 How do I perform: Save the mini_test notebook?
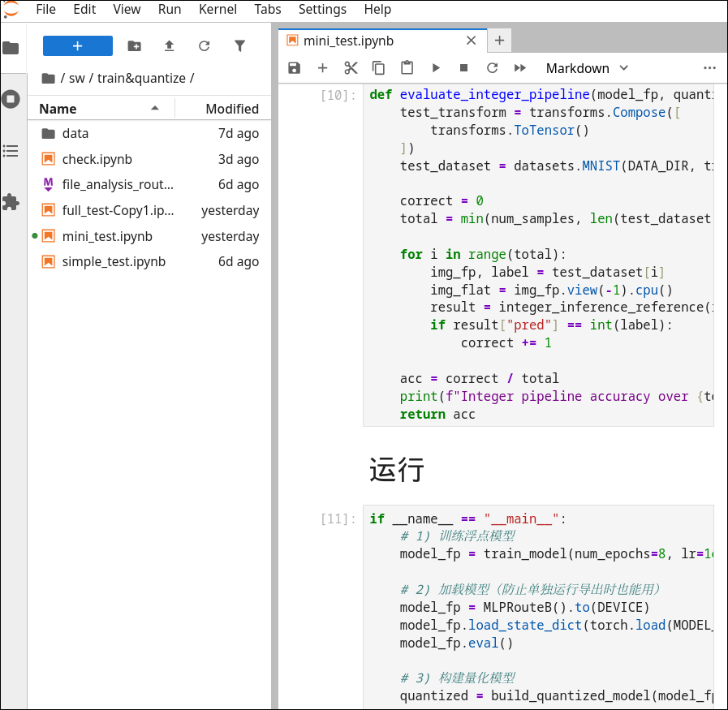(293, 68)
